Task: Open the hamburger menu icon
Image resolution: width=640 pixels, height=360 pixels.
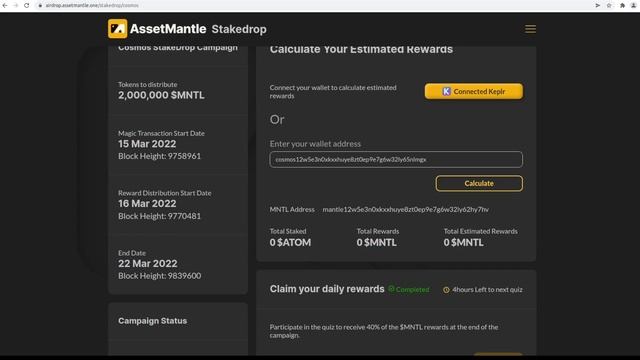Action: click(530, 29)
